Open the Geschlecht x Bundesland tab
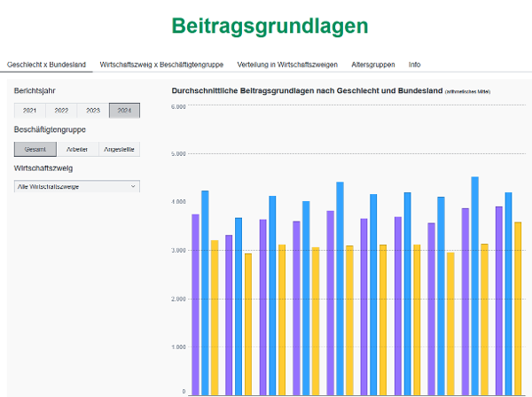Screen dimensions: 532x397 (46, 65)
